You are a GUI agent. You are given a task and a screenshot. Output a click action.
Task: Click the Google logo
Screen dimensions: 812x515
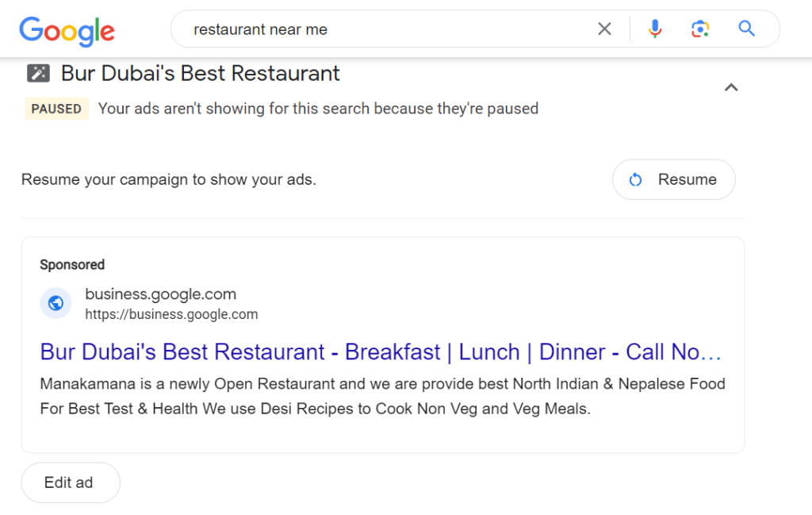pos(67,30)
